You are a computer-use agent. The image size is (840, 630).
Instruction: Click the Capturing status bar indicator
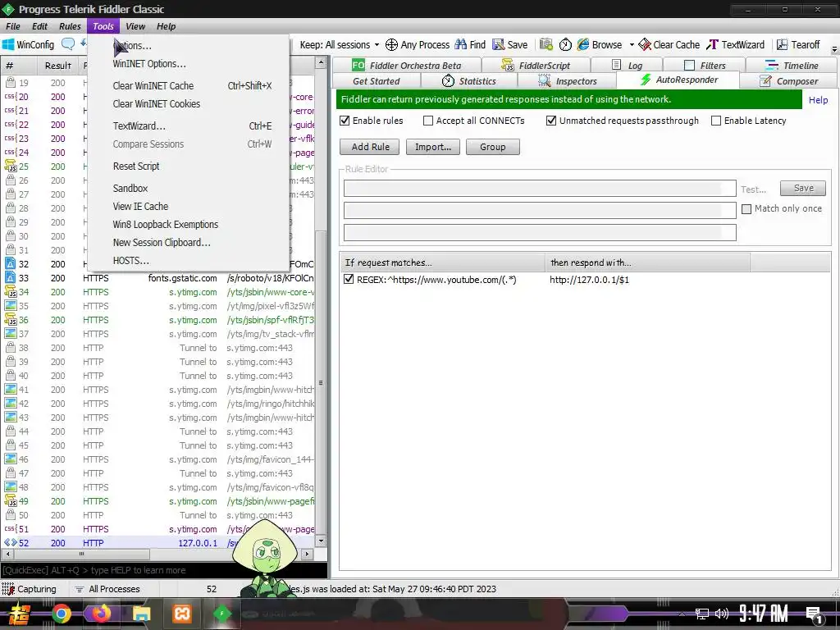pyautogui.click(x=30, y=589)
